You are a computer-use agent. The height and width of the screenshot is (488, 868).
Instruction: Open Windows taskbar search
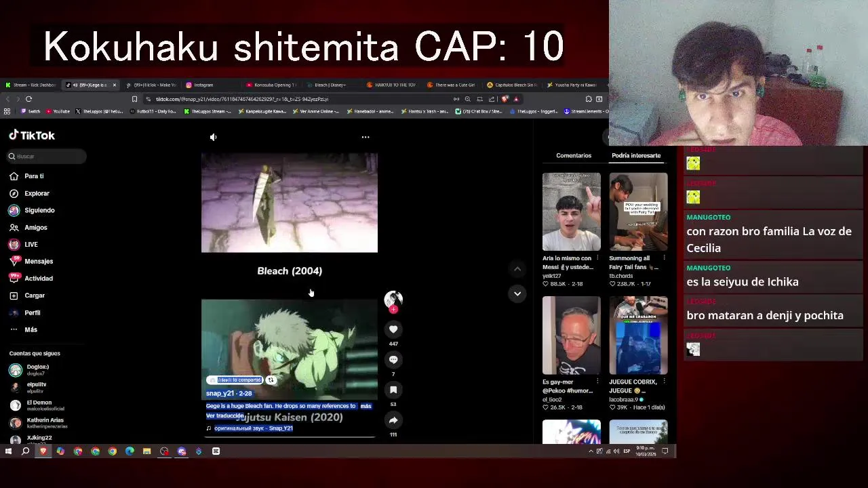[26, 451]
